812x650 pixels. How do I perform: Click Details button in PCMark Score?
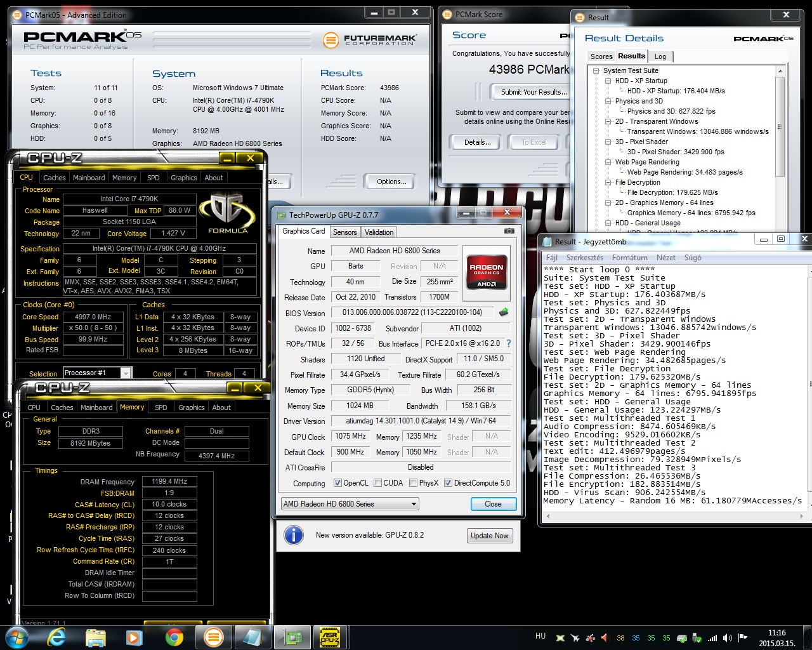tap(477, 142)
